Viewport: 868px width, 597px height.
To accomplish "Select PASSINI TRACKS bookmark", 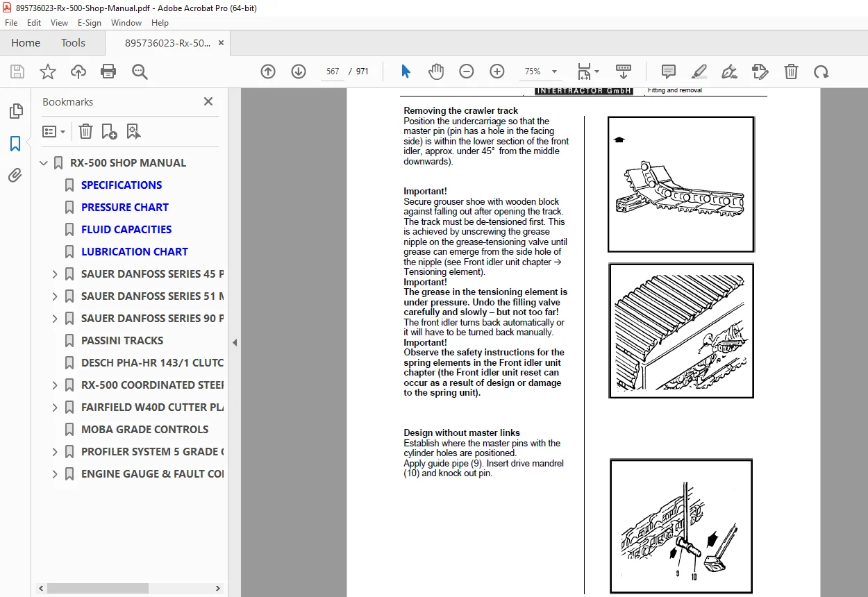I will [x=122, y=341].
